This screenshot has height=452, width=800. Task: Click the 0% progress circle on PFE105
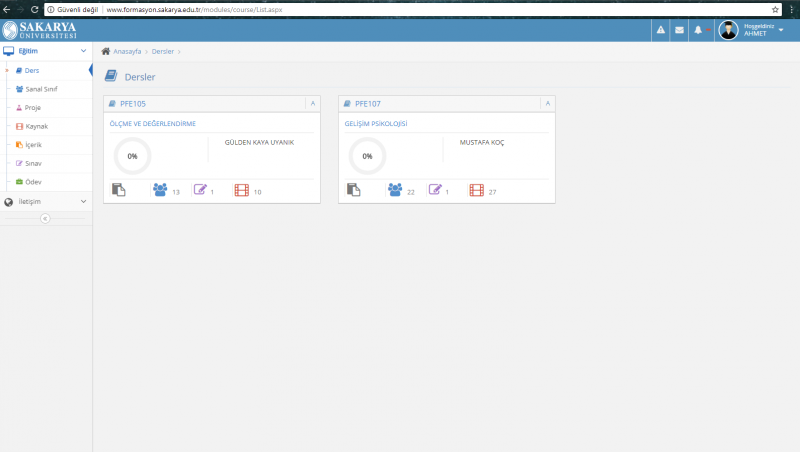(x=132, y=156)
